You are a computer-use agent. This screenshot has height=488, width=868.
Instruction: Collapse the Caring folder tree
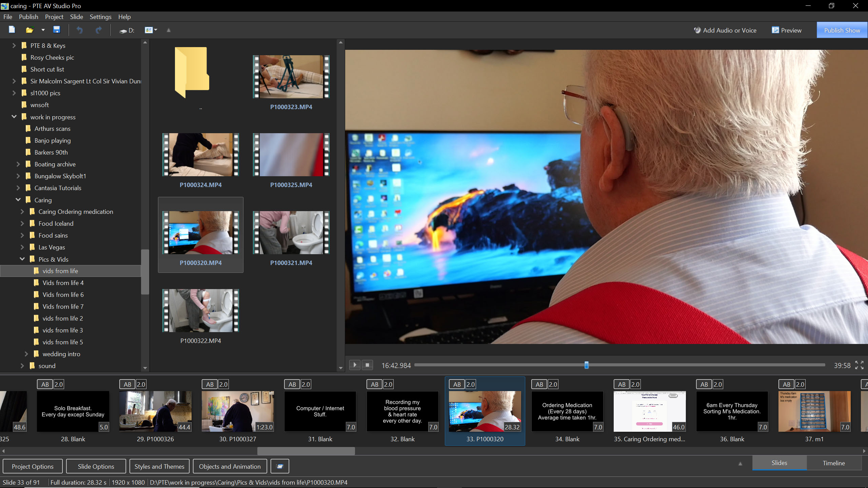coord(18,200)
